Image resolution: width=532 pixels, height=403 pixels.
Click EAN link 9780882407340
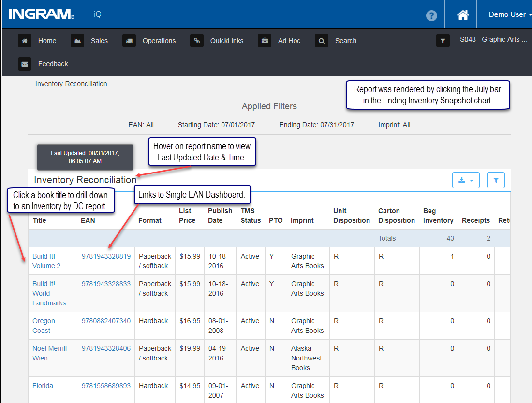[x=106, y=321]
